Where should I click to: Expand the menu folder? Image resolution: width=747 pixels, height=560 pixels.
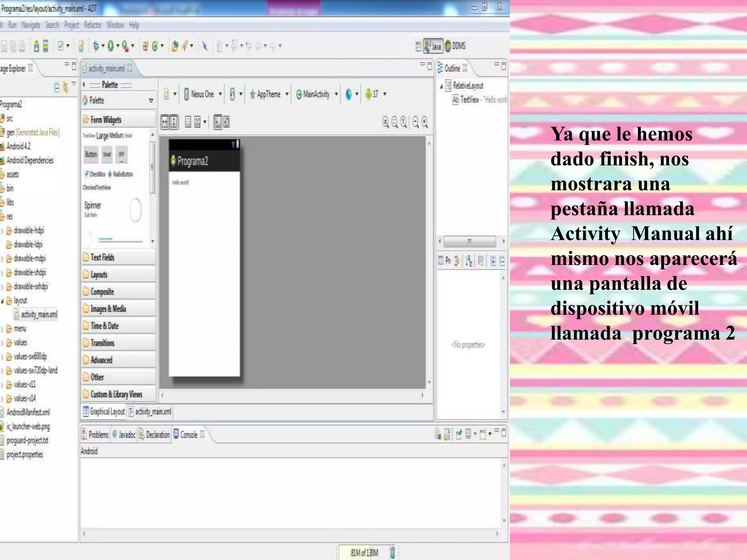[x=2, y=329]
